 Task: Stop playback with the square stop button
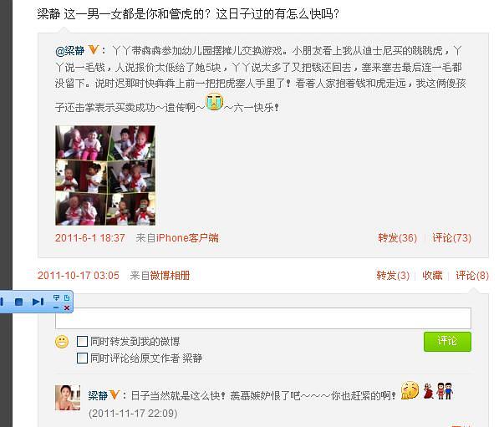tap(18, 302)
